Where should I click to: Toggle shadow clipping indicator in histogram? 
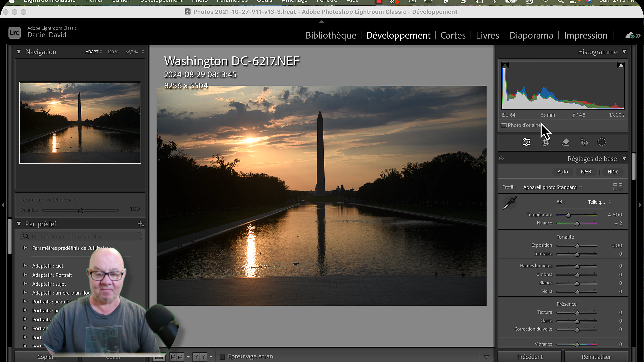(x=505, y=65)
